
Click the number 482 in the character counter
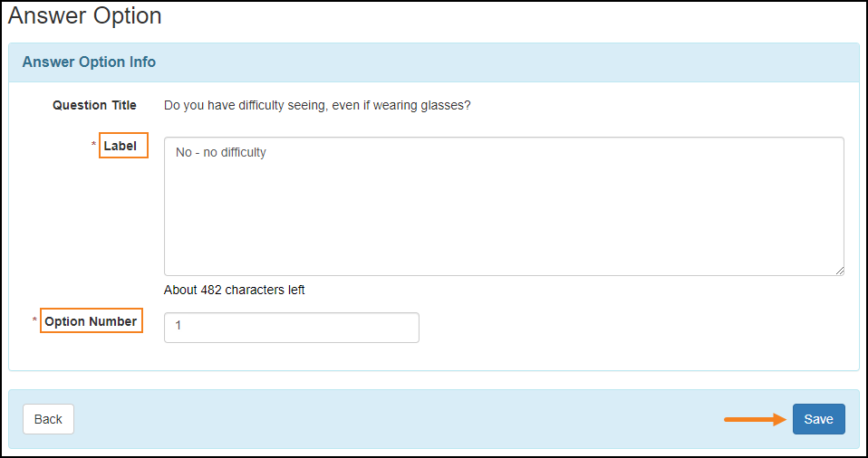(x=206, y=290)
